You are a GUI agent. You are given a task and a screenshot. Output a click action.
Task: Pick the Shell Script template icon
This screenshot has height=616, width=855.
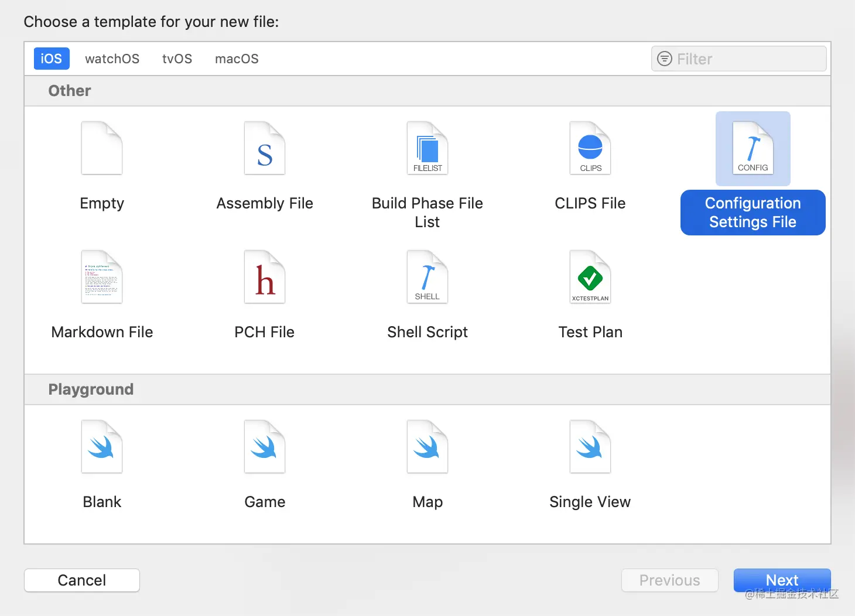(x=427, y=277)
